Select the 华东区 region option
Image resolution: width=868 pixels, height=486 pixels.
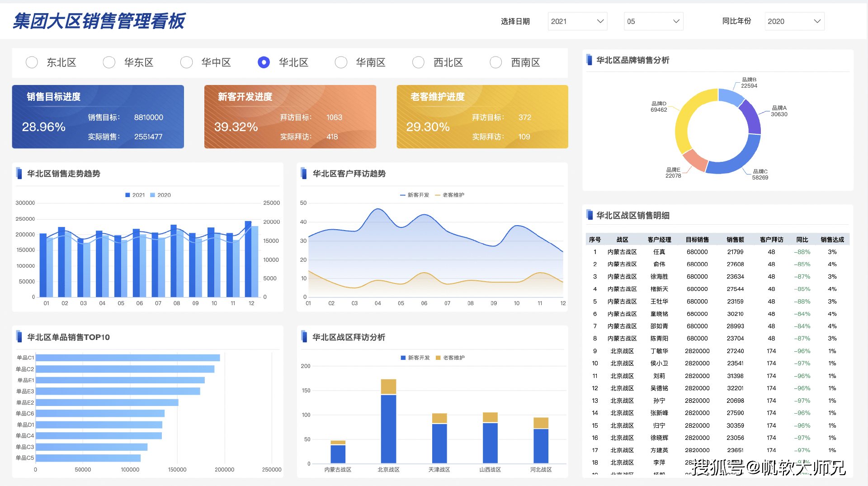point(109,62)
